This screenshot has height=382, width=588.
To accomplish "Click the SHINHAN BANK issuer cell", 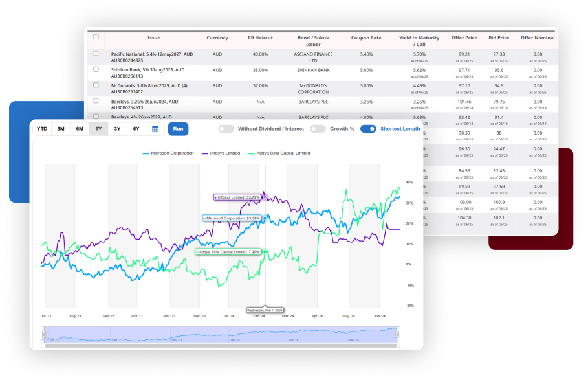I will click(x=313, y=70).
